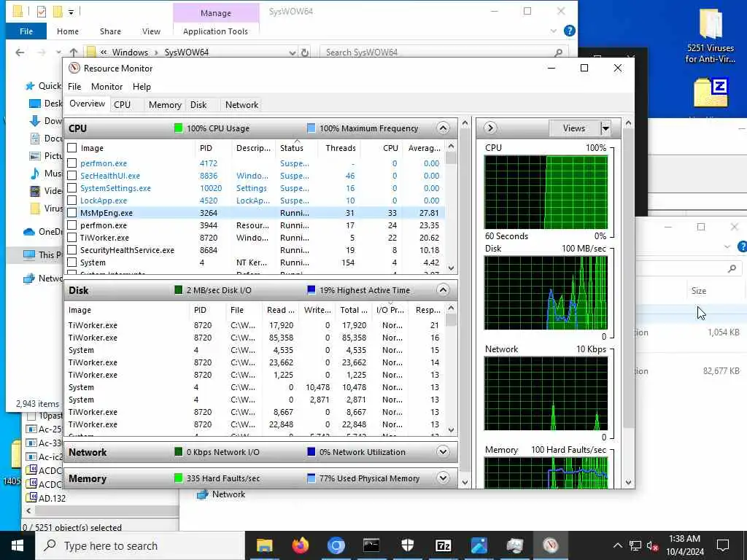Click the CPU process list scrollbar
747x560 pixels.
point(451,207)
